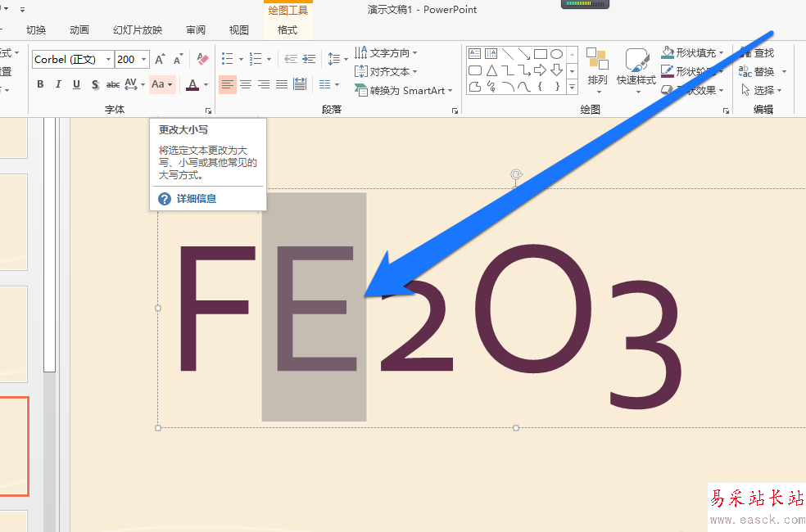Viewport: 806px width, 532px height.
Task: Enable right text alignment
Action: click(x=264, y=84)
